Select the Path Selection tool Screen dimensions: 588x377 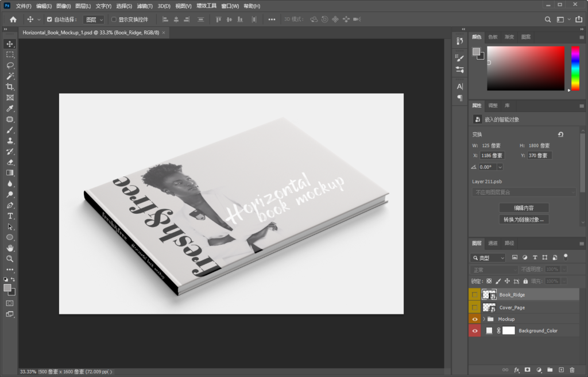pyautogui.click(x=10, y=227)
